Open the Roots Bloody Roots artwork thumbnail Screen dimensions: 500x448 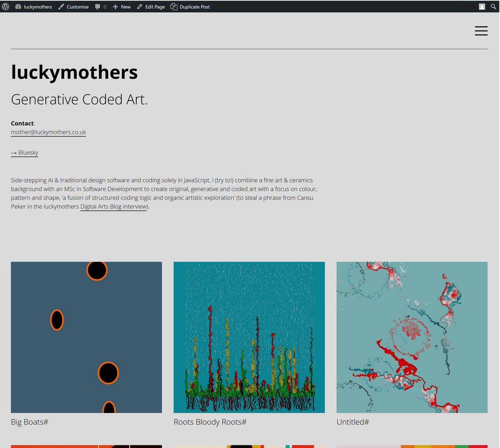[x=249, y=337]
